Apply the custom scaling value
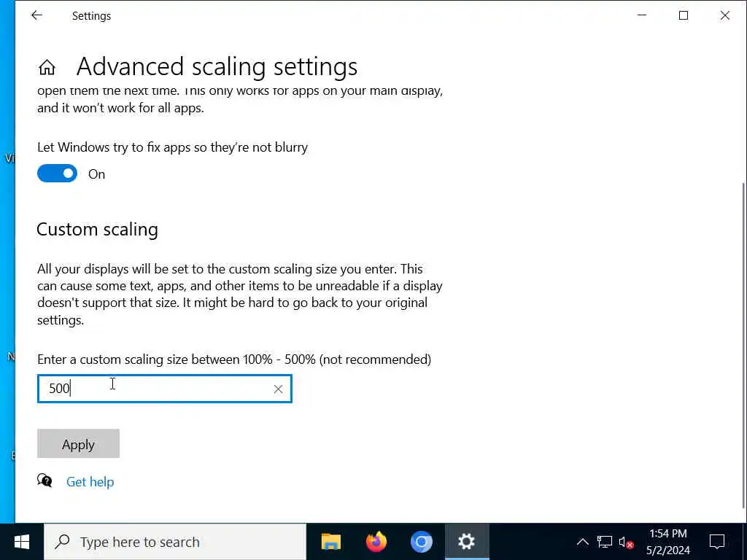 78,444
